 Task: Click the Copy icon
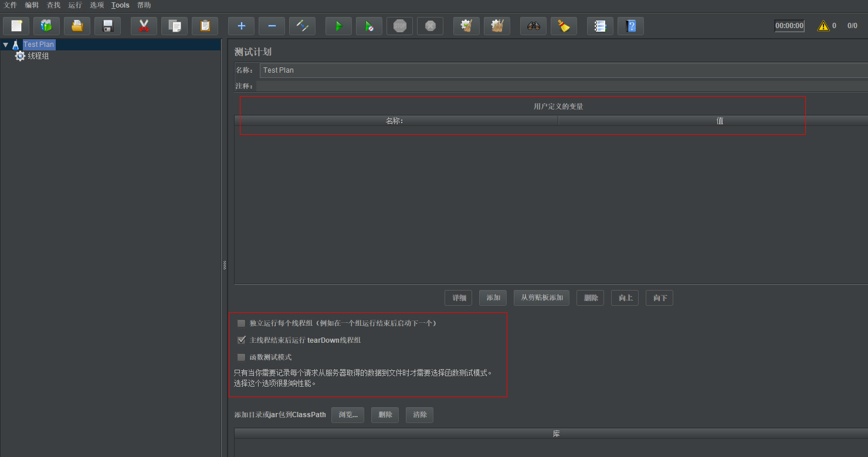pyautogui.click(x=174, y=26)
